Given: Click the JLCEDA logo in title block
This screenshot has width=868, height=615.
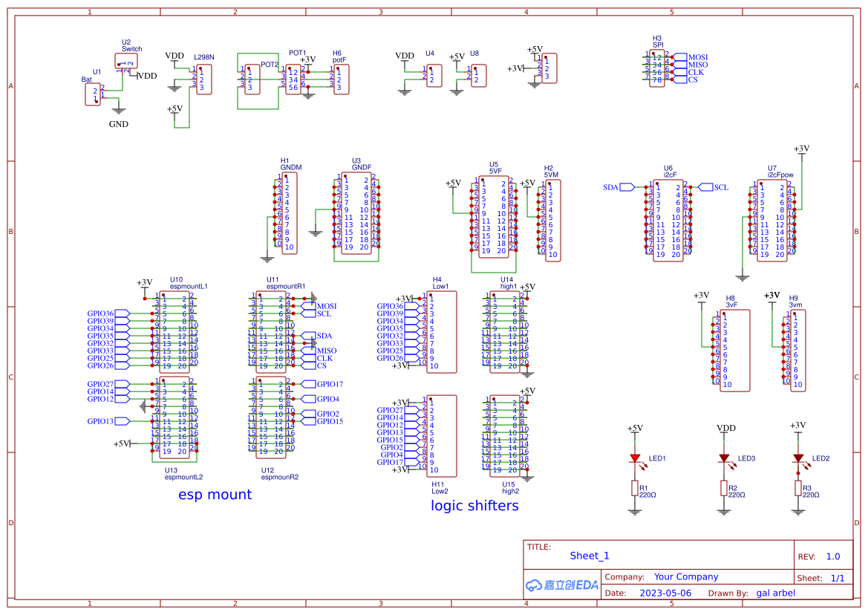Looking at the screenshot, I should [x=562, y=585].
